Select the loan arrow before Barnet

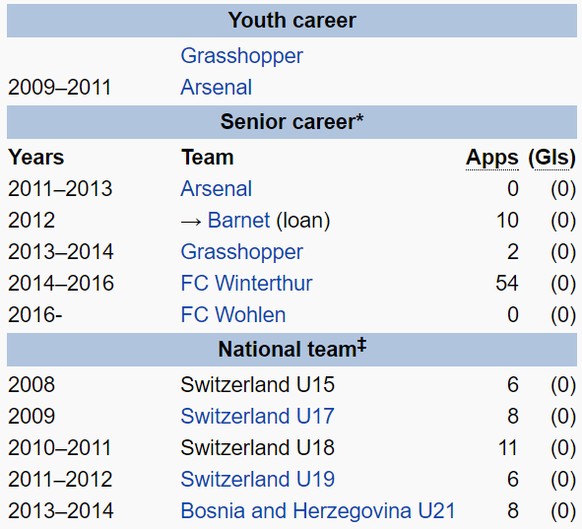pos(191,222)
